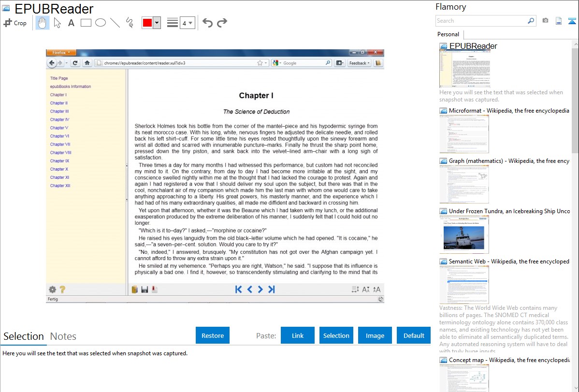This screenshot has width=579, height=392.
Task: Click the redo arrow
Action: [222, 23]
